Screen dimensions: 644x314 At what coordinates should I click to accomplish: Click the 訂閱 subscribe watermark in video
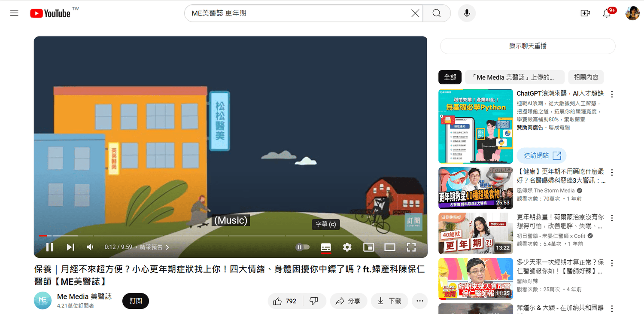point(413,222)
